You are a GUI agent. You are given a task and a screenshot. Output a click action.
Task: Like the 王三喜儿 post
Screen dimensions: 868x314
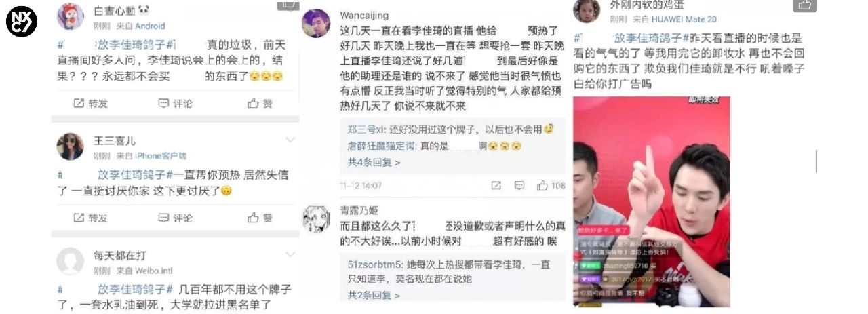(x=260, y=218)
